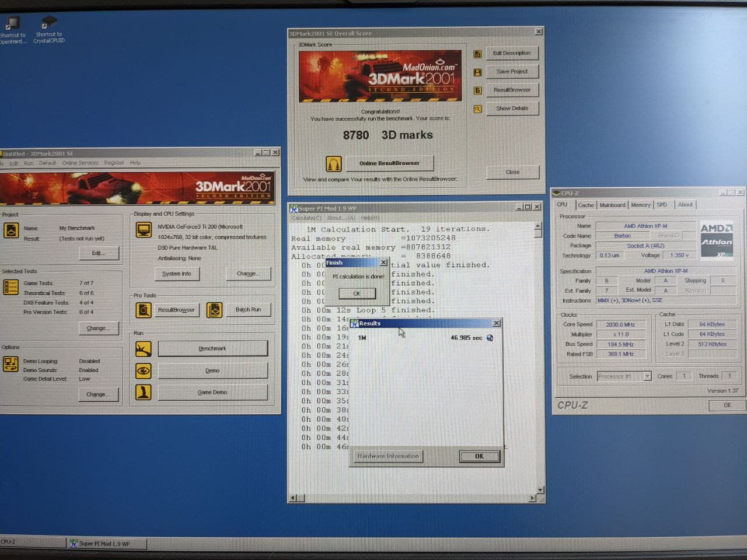Click the Online ResultBrowser button

click(x=389, y=163)
